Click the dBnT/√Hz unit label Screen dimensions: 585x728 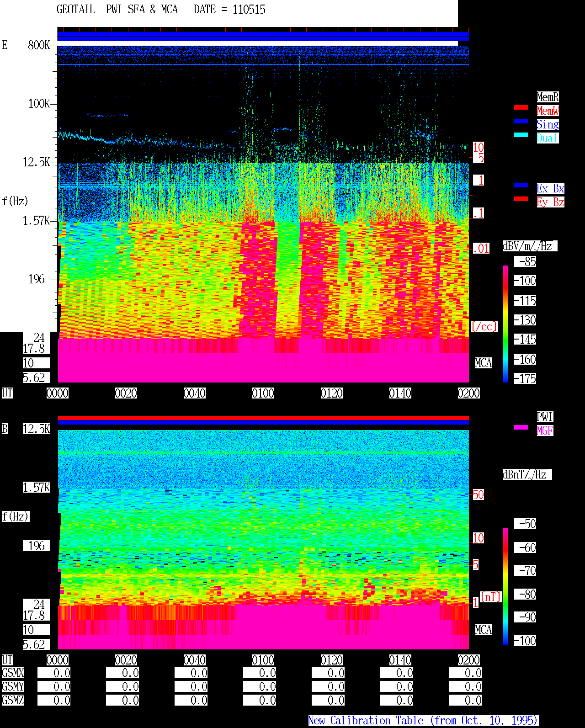tap(527, 474)
